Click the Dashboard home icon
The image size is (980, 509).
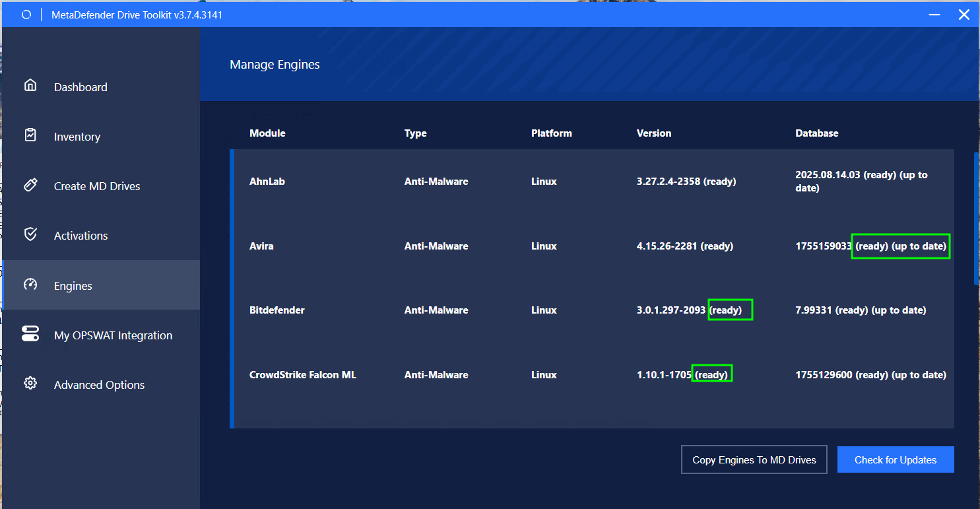coord(30,85)
